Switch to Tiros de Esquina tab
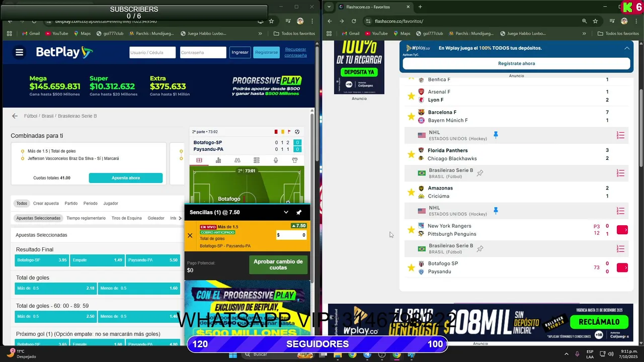 [x=126, y=218]
